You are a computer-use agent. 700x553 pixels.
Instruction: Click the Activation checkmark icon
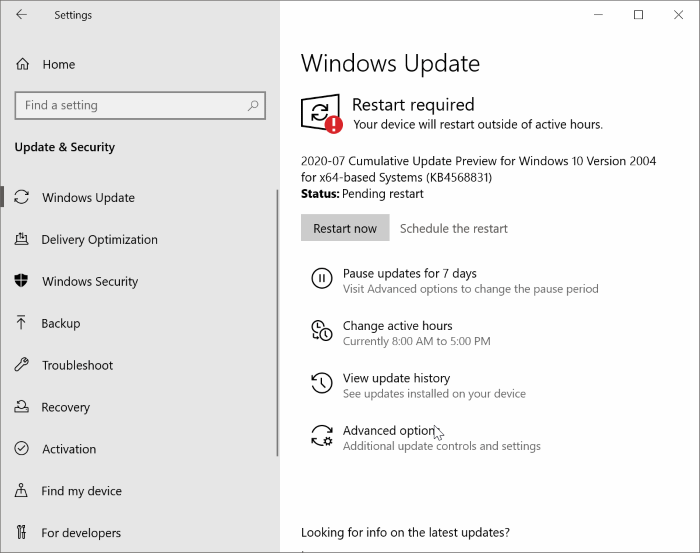pyautogui.click(x=21, y=448)
